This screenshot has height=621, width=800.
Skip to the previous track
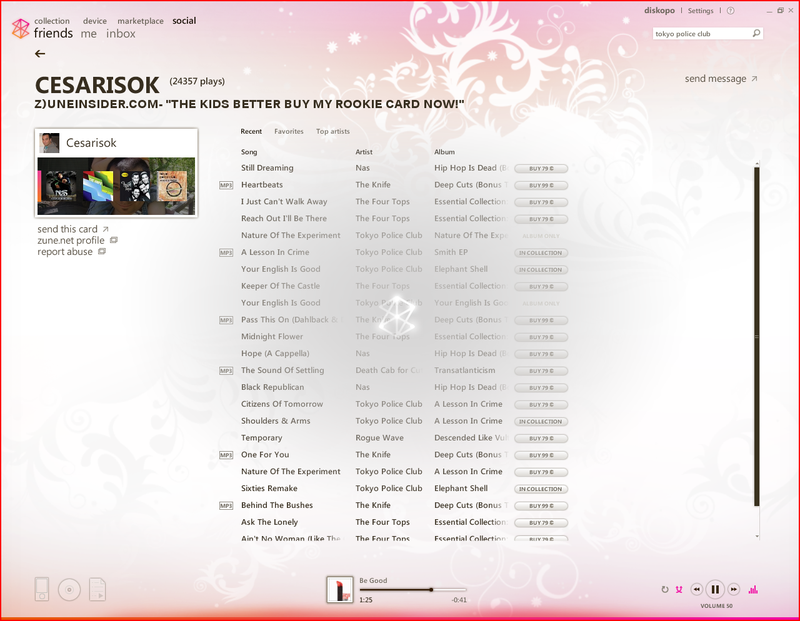pos(696,589)
